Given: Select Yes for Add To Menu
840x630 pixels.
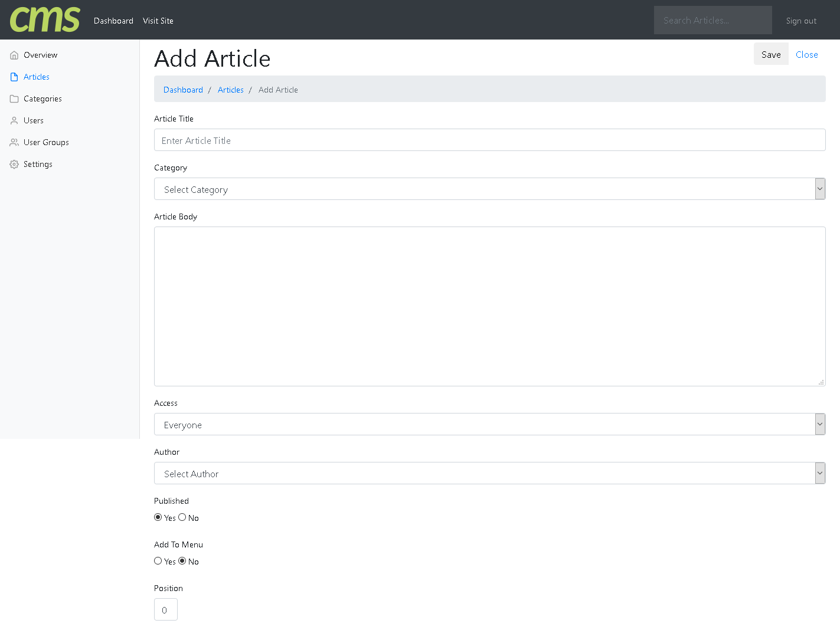Looking at the screenshot, I should [158, 561].
